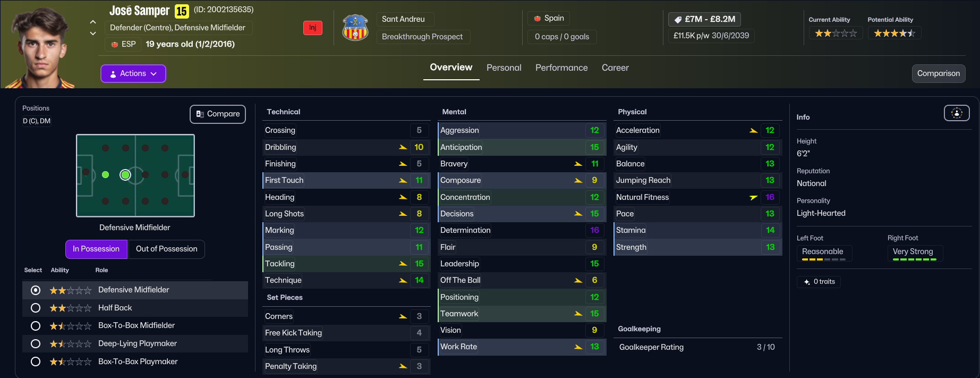Switch to the Performance tab

click(x=561, y=68)
